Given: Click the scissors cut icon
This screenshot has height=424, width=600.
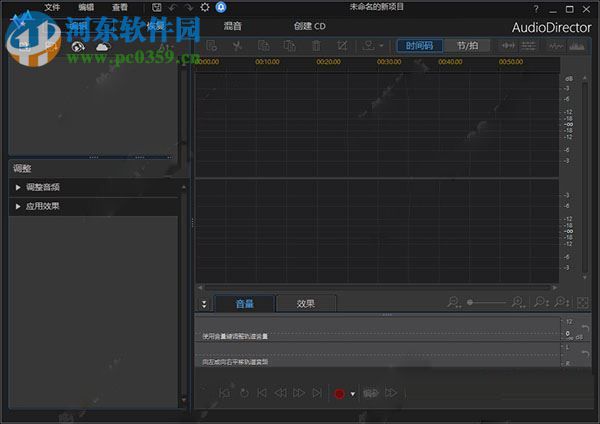Looking at the screenshot, I should tap(237, 46).
